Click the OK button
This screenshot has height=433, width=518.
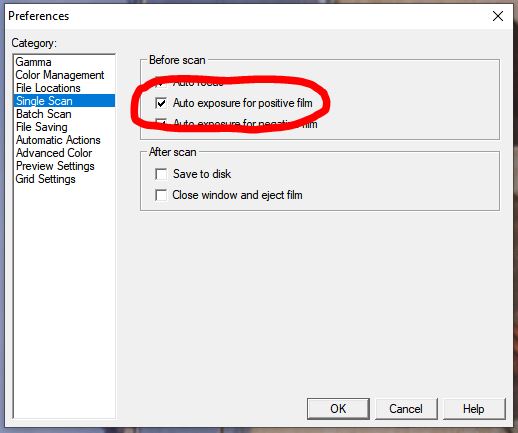coord(338,409)
